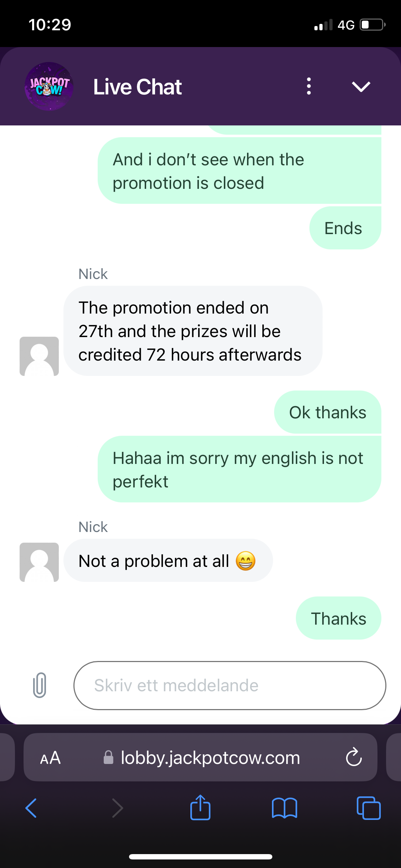Open the Safari AA reader options
401x868 pixels.
[50, 758]
